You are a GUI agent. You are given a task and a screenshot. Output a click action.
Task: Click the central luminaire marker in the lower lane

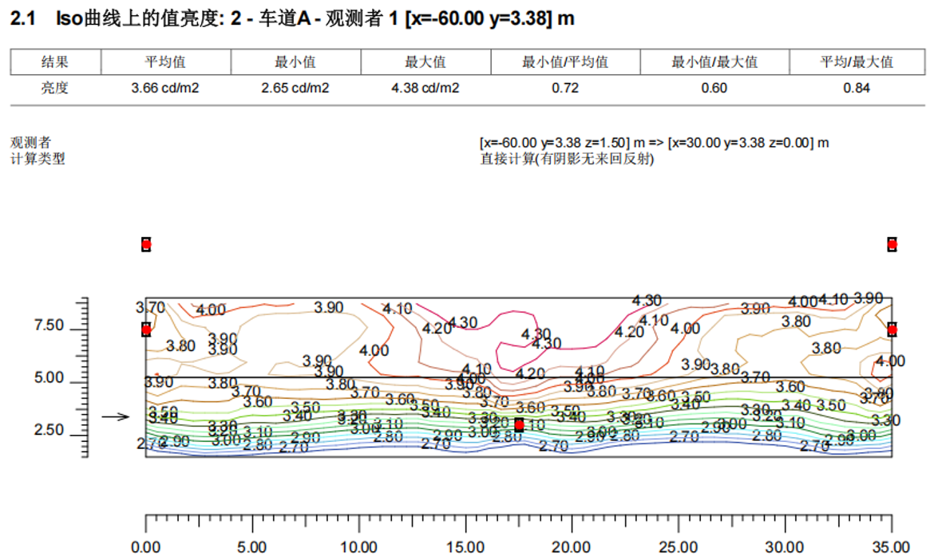pyautogui.click(x=519, y=424)
